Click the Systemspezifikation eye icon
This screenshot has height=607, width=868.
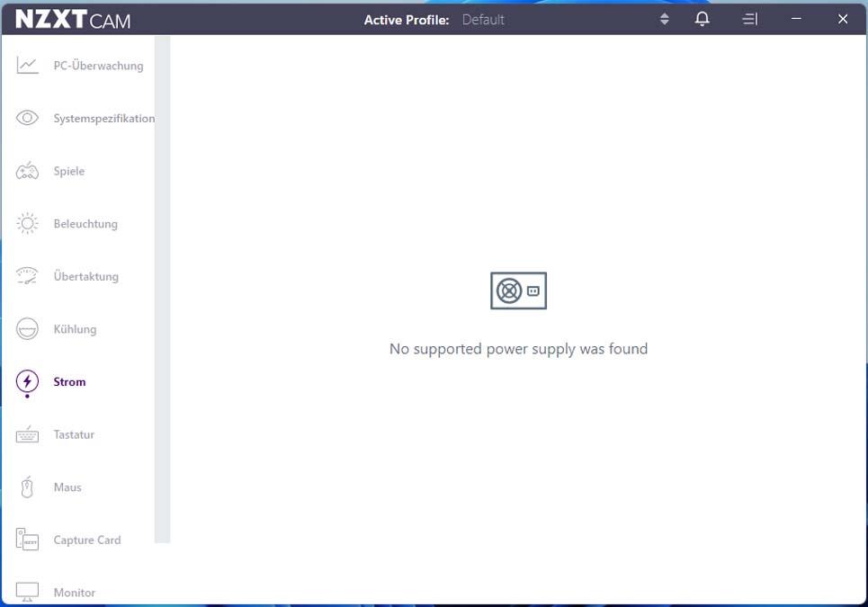pos(27,118)
